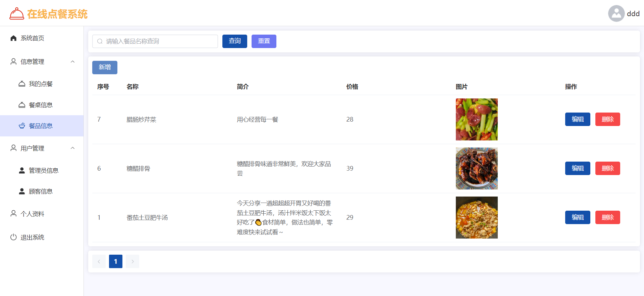644x296 pixels.
Task: Click the 操作 column header
Action: click(571, 87)
